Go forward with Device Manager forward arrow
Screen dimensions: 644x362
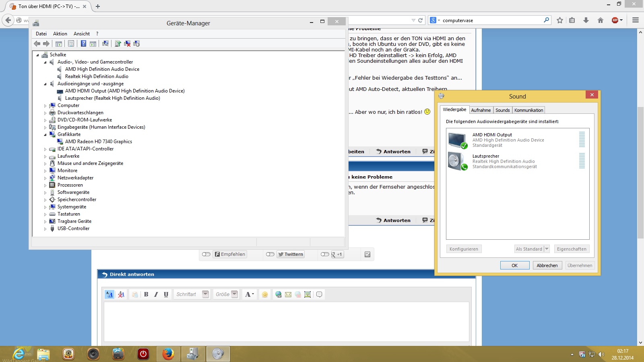click(46, 43)
